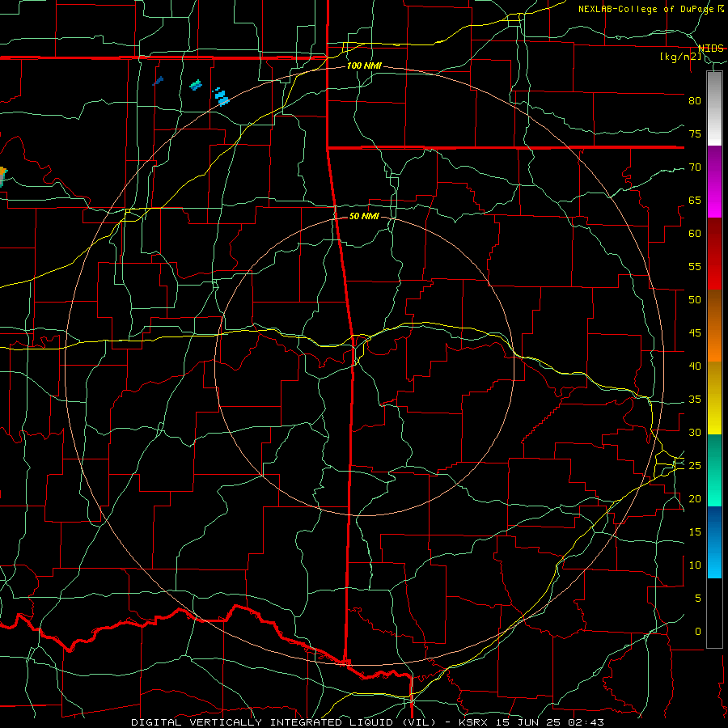This screenshot has width=728, height=728.
Task: Click the light blue radar echo cluster
Action: click(221, 96)
